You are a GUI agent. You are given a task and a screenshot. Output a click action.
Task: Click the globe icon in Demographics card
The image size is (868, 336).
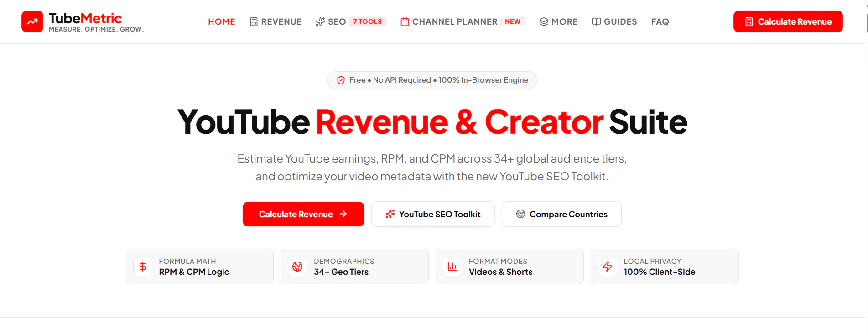click(297, 267)
